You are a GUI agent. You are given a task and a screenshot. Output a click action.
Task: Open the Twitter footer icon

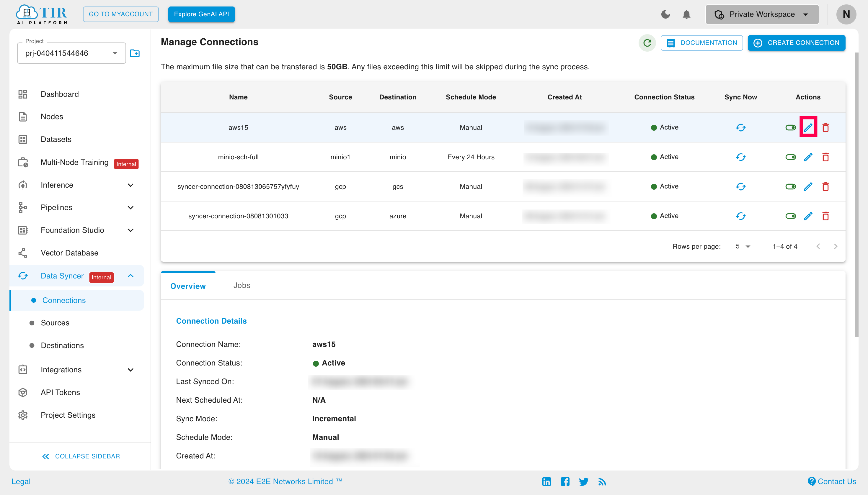coord(584,481)
